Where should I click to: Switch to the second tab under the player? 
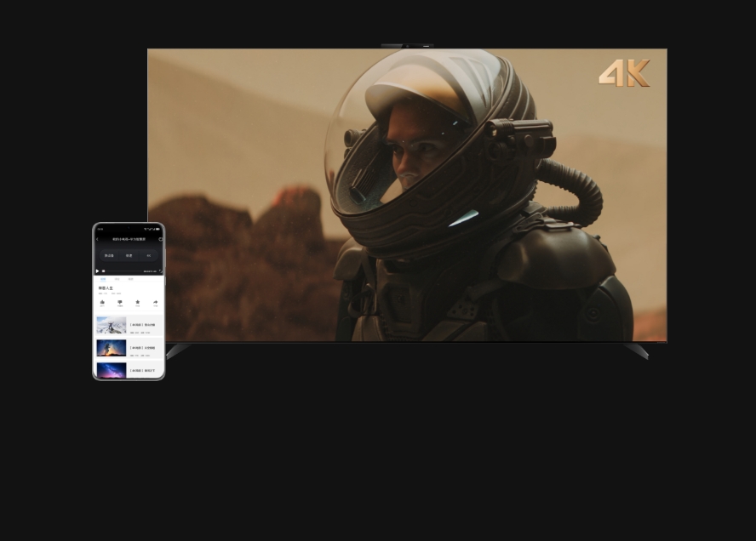117,279
